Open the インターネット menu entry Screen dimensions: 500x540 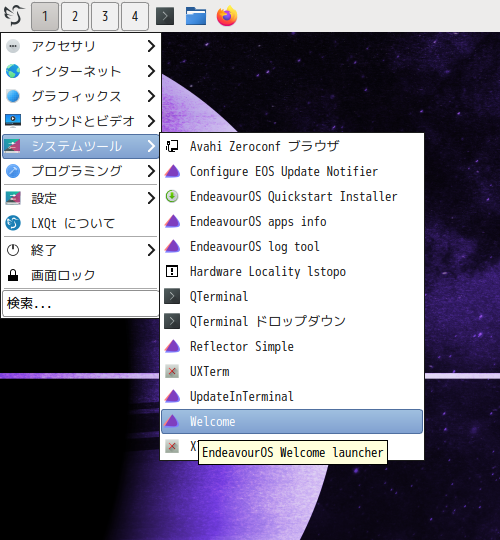click(x=81, y=71)
